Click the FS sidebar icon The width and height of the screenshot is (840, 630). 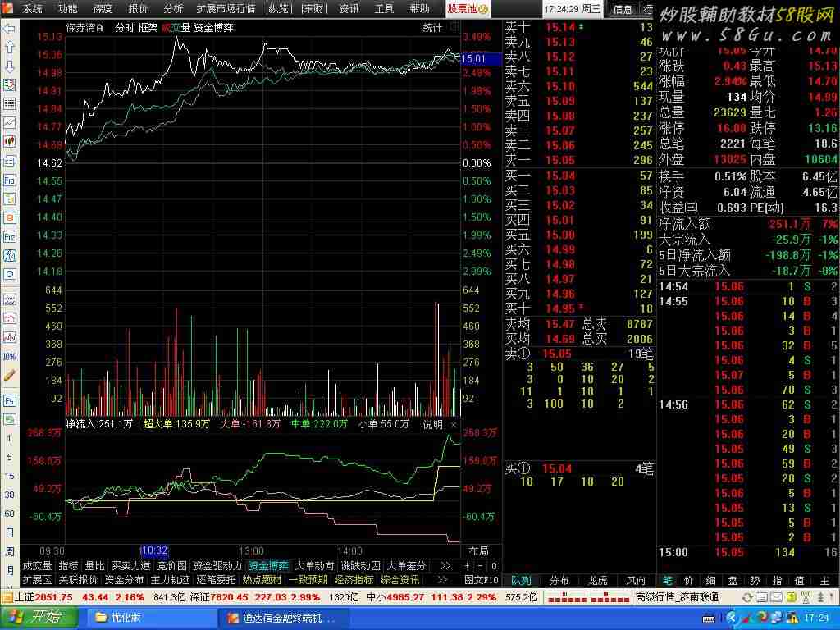[x=10, y=400]
